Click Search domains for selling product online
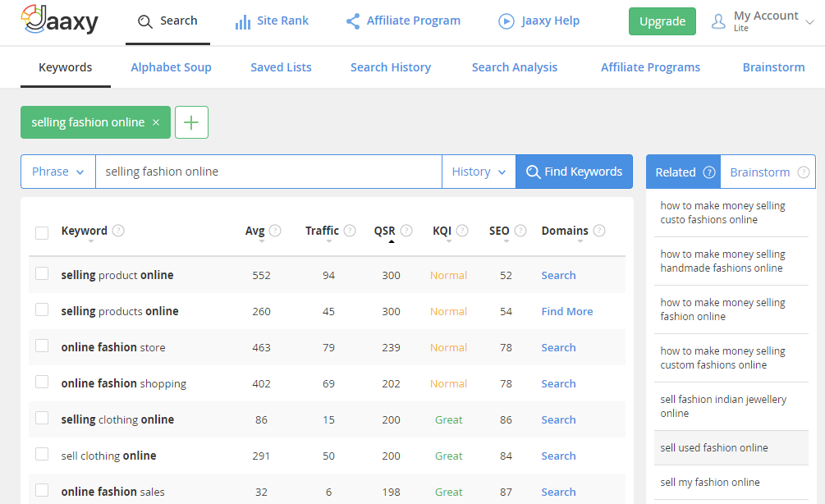825x504 pixels. (x=559, y=275)
